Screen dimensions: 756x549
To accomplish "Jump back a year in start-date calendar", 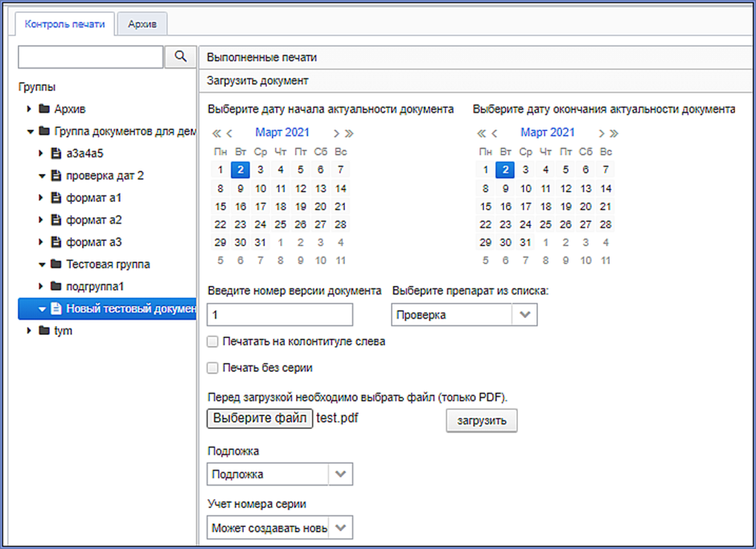I will (x=216, y=133).
